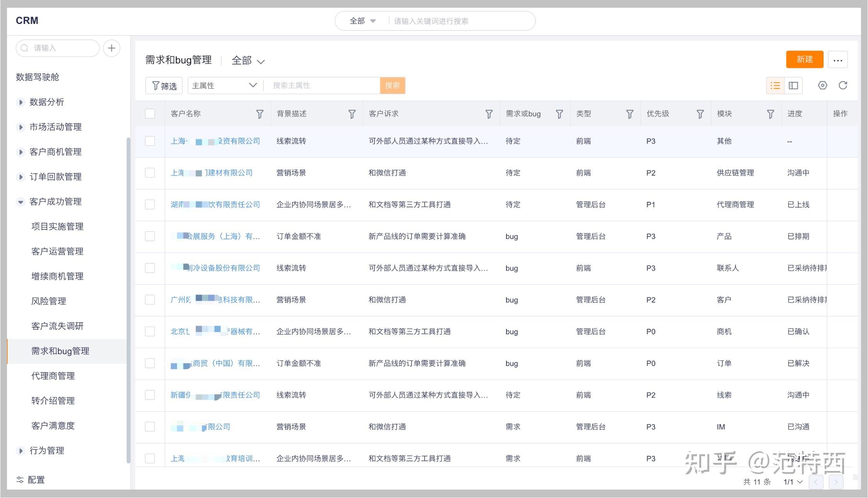Expand 市场活动管理 section
868x498 pixels.
pyautogui.click(x=21, y=127)
